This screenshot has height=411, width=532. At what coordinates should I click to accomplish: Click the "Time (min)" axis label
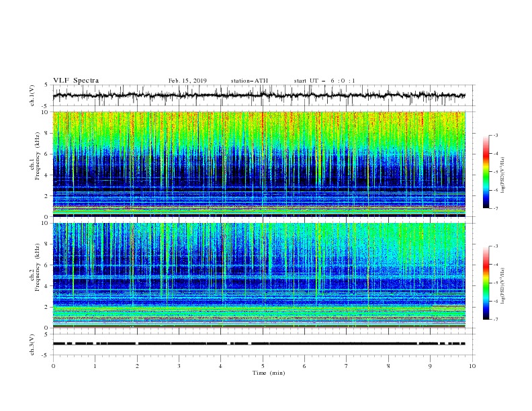[x=269, y=373]
